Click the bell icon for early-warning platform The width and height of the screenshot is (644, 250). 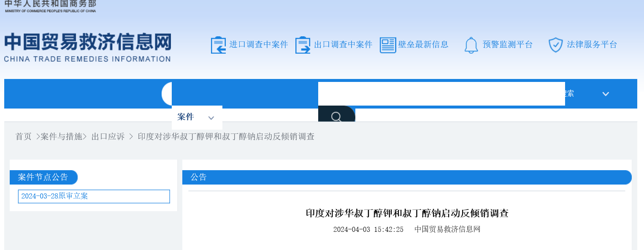(471, 45)
